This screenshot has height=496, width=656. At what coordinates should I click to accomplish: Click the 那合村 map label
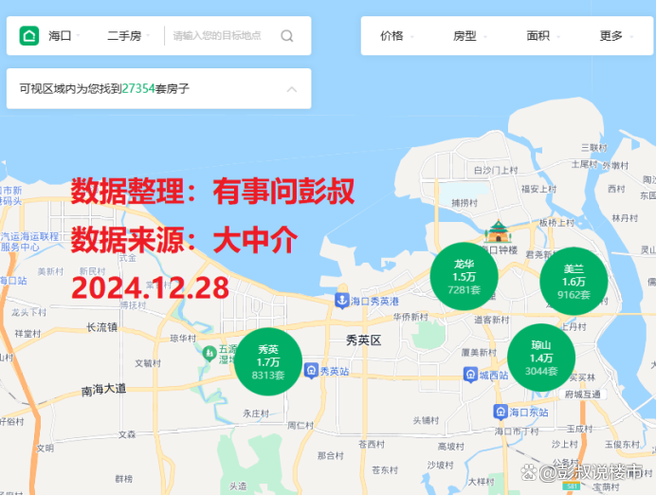click(x=331, y=455)
